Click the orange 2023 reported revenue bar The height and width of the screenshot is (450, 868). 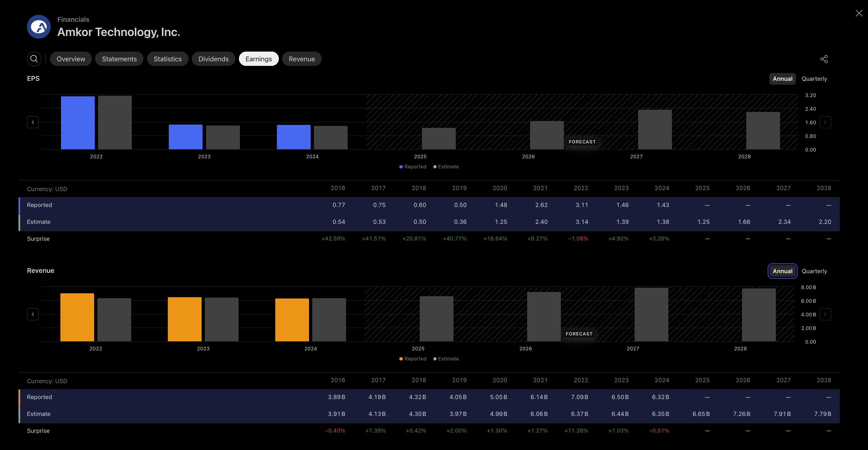(x=185, y=319)
